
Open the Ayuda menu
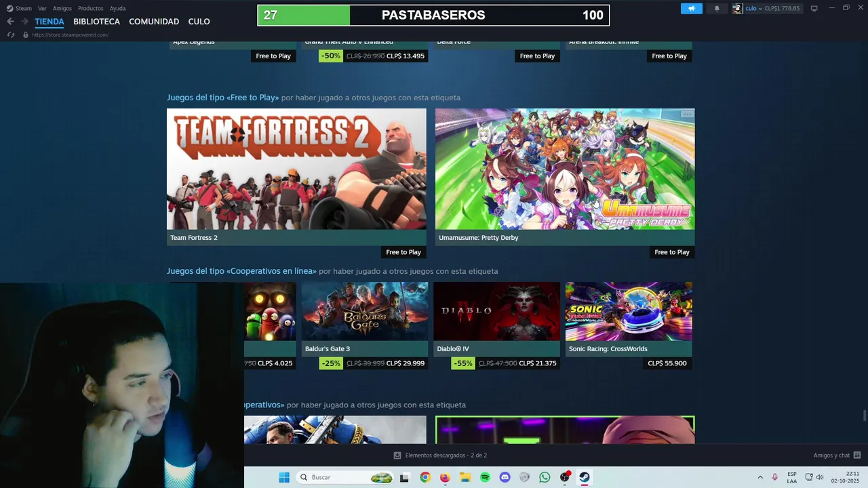pyautogui.click(x=117, y=8)
